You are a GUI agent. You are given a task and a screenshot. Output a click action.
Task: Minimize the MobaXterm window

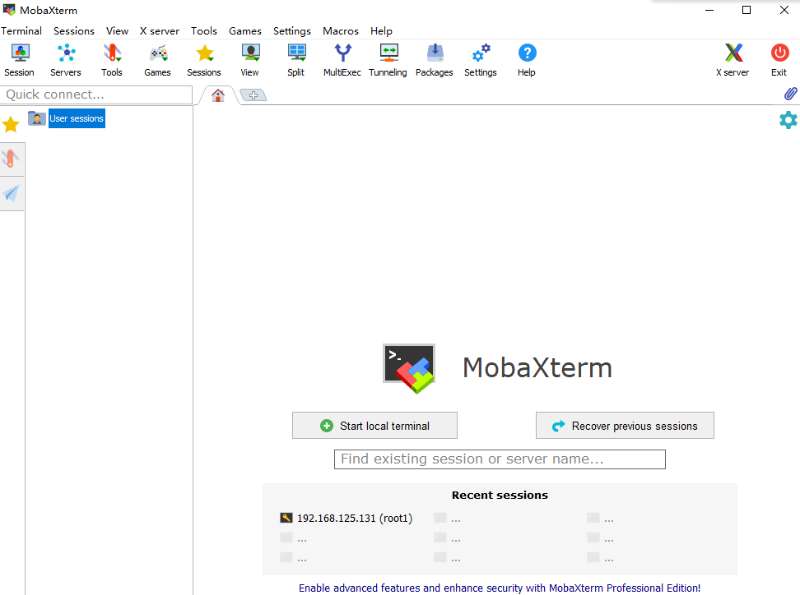pos(710,10)
